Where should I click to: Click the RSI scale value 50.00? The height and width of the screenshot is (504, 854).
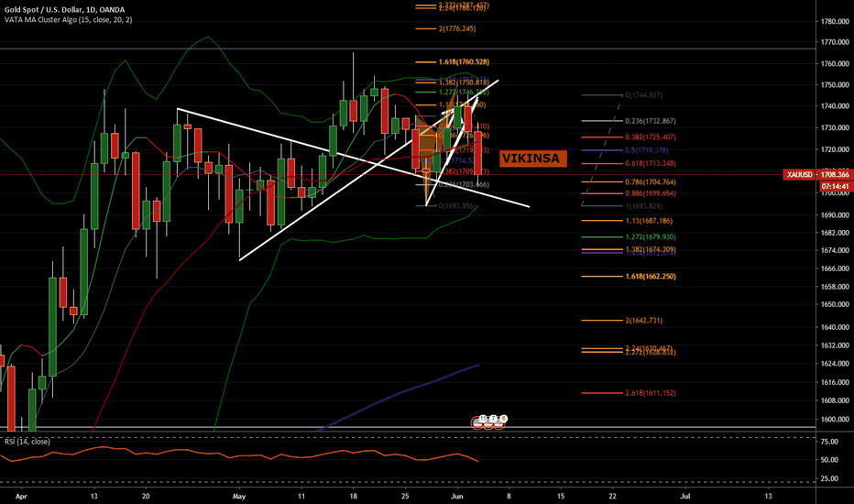pyautogui.click(x=829, y=460)
